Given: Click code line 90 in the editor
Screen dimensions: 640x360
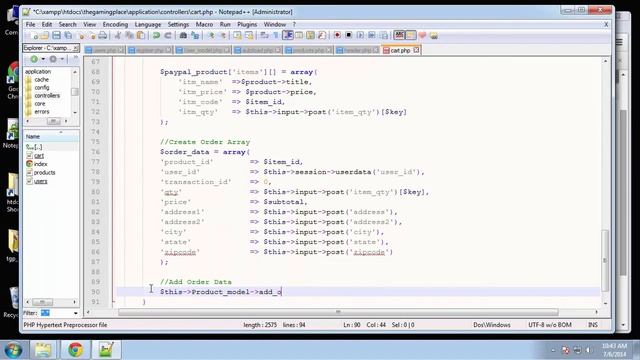Looking at the screenshot, I should click(x=358, y=292).
